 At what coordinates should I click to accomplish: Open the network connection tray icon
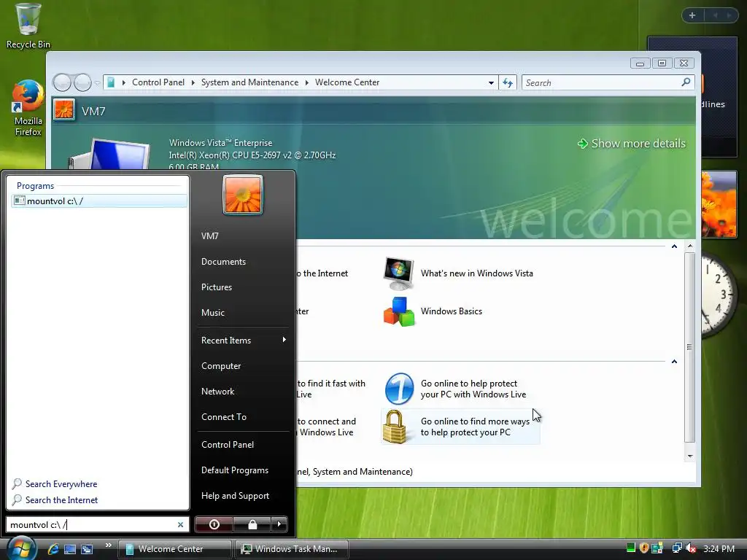[x=676, y=548]
